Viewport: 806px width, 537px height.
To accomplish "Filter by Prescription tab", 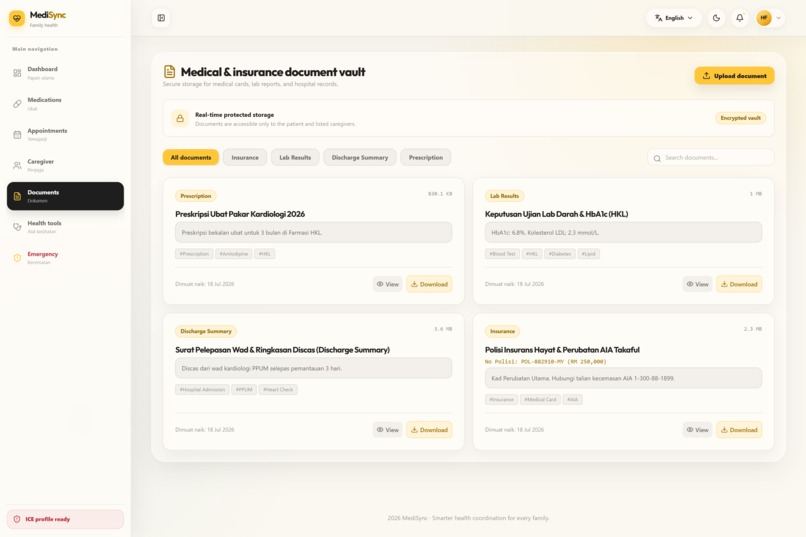I will tap(426, 157).
